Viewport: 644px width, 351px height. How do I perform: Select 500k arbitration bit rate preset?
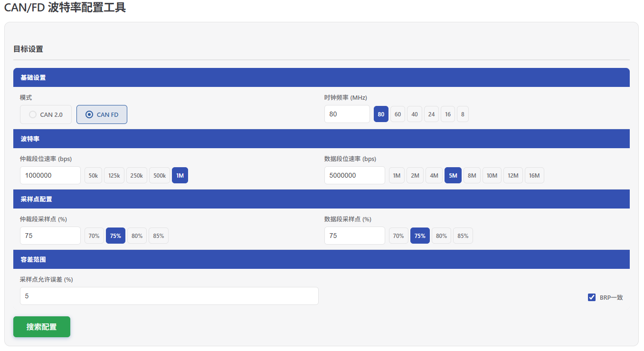click(x=160, y=175)
